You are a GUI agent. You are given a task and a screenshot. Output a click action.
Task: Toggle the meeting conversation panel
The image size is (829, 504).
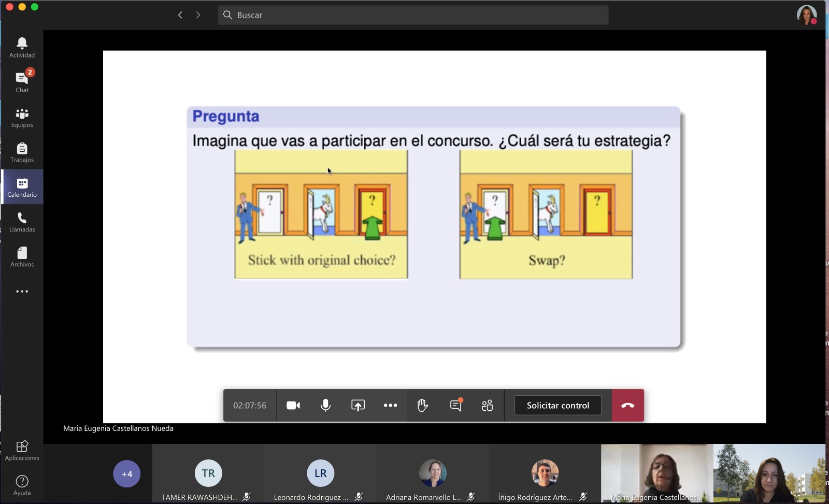pos(455,406)
